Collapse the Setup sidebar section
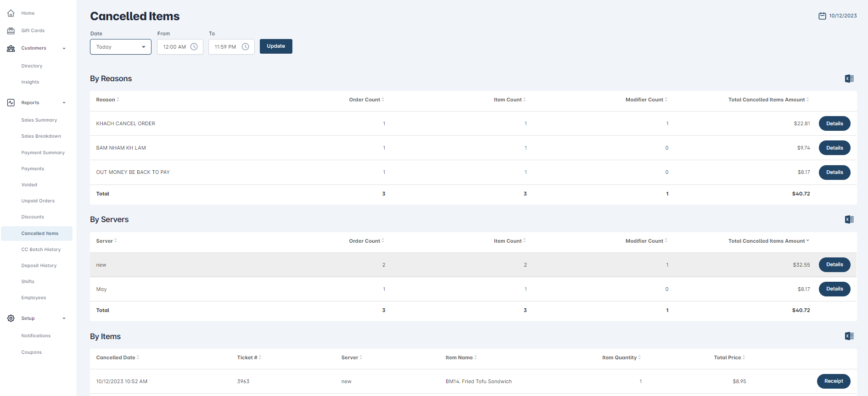This screenshot has width=868, height=396. coord(64,318)
